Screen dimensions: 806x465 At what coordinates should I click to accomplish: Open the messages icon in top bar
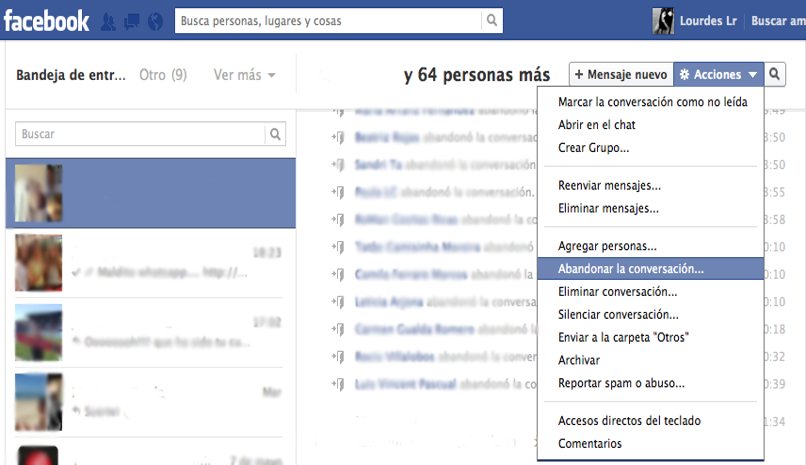point(132,22)
